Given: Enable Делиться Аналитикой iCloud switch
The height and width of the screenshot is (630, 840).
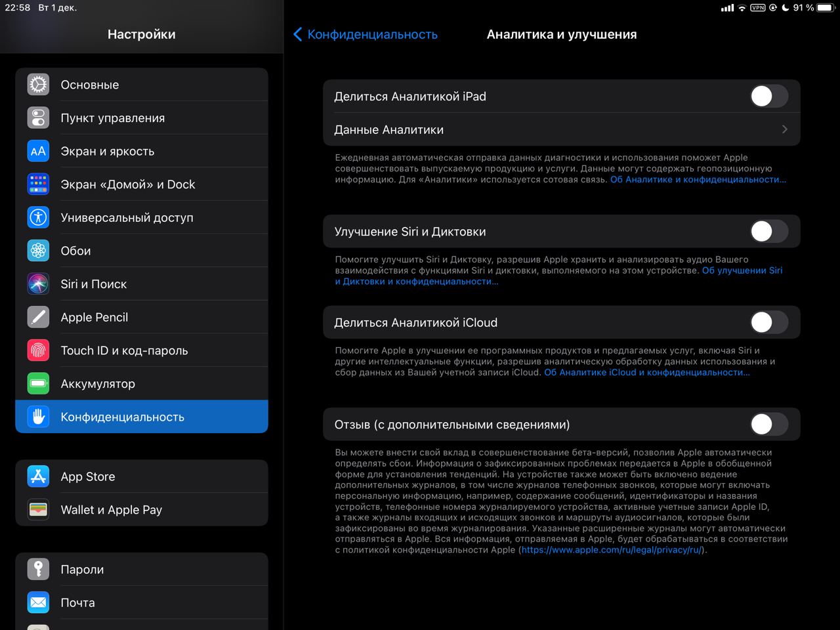Looking at the screenshot, I should tap(769, 322).
